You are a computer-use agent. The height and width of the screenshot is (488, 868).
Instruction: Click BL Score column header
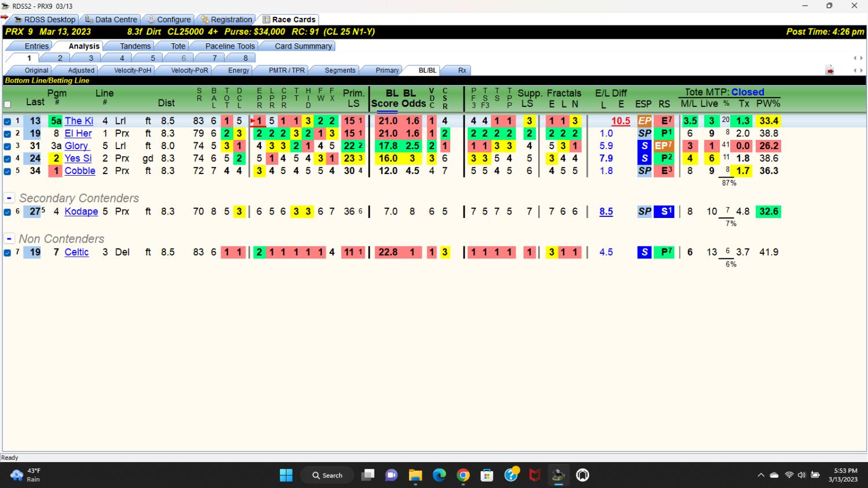(x=384, y=98)
